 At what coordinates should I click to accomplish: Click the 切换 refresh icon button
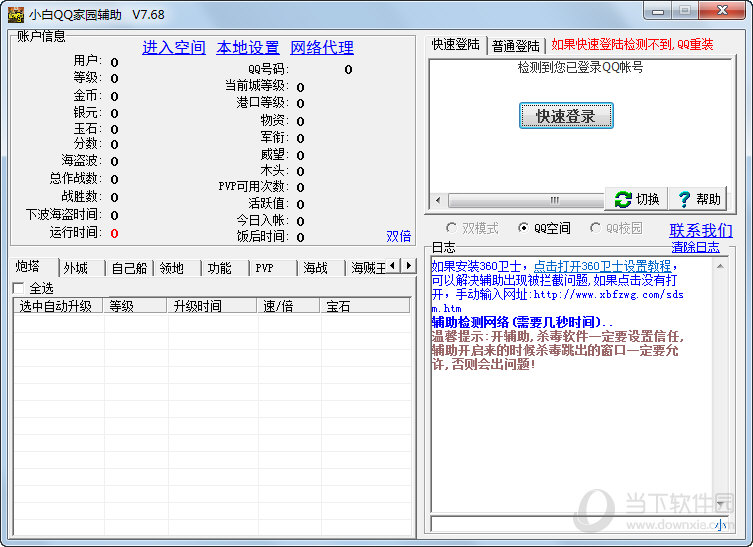(636, 199)
